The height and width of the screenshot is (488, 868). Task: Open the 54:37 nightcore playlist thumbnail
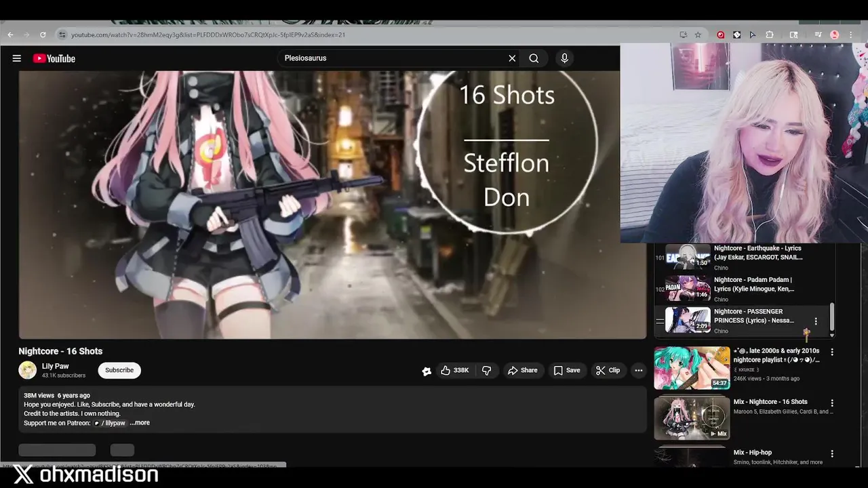(692, 368)
